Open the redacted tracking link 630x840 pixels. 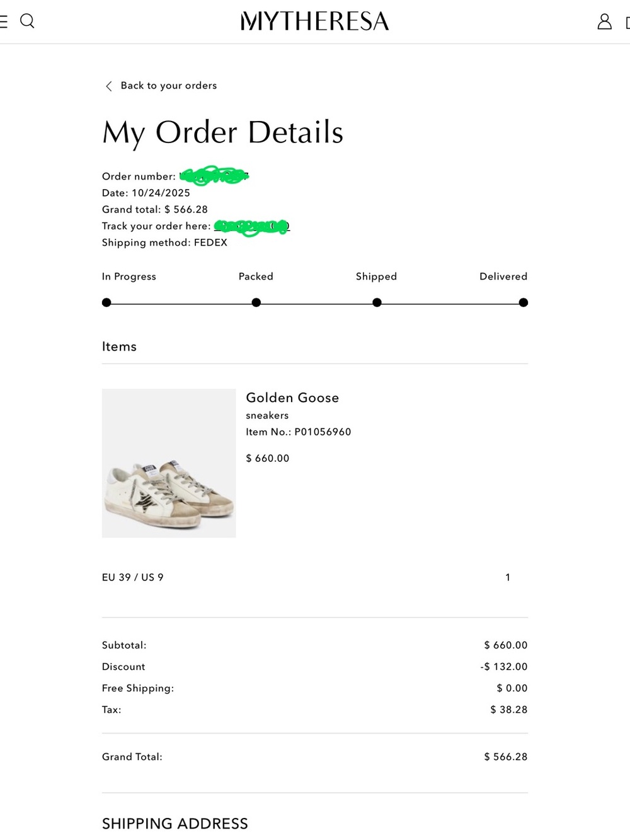click(x=251, y=226)
